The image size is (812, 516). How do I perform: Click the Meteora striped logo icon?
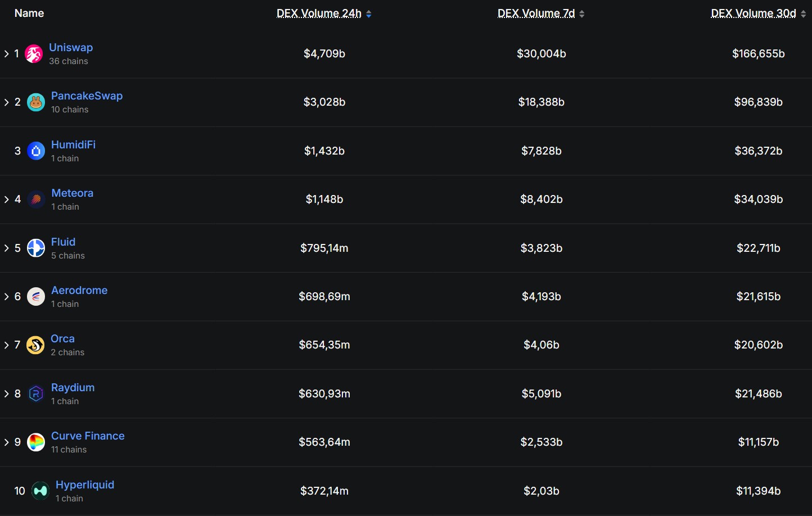[x=35, y=199]
